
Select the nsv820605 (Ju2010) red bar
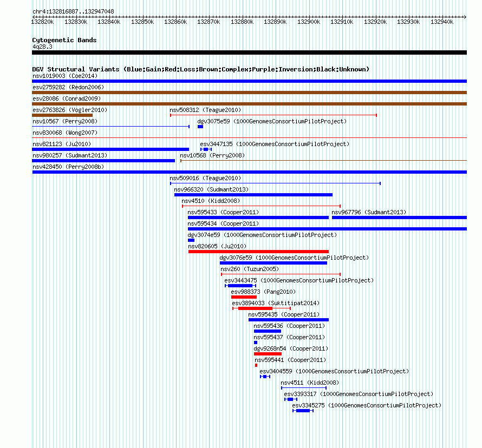point(258,252)
